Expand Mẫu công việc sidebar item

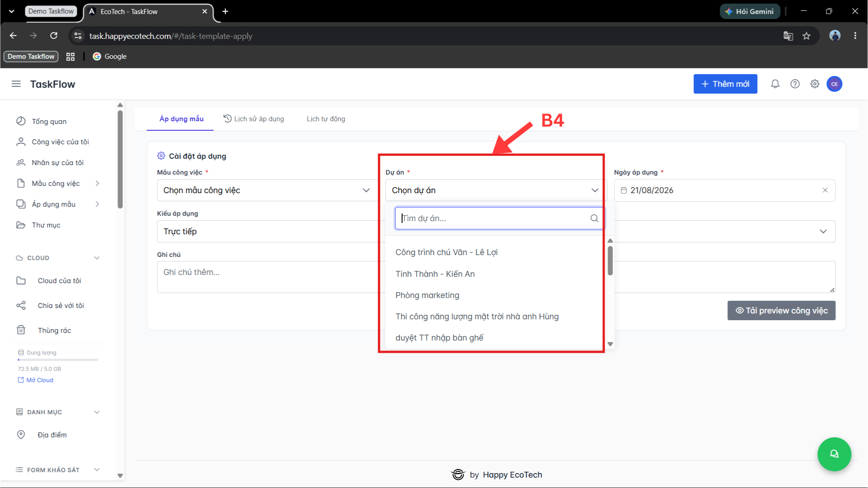[x=57, y=184]
